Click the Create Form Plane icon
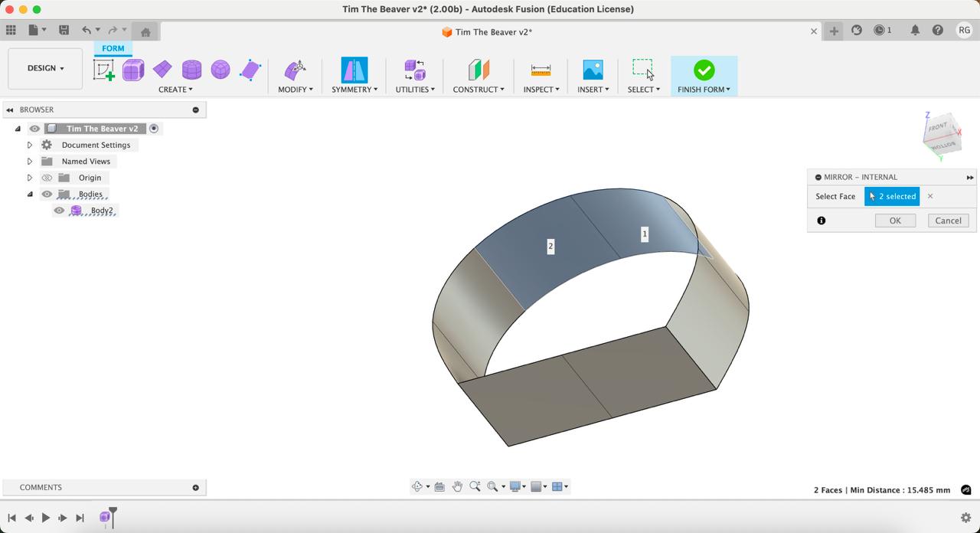Image resolution: width=980 pixels, height=533 pixels. pyautogui.click(x=162, y=70)
